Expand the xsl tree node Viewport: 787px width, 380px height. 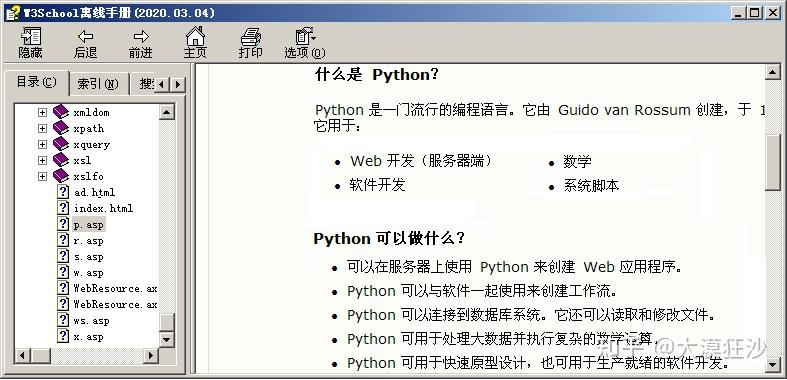coord(42,161)
